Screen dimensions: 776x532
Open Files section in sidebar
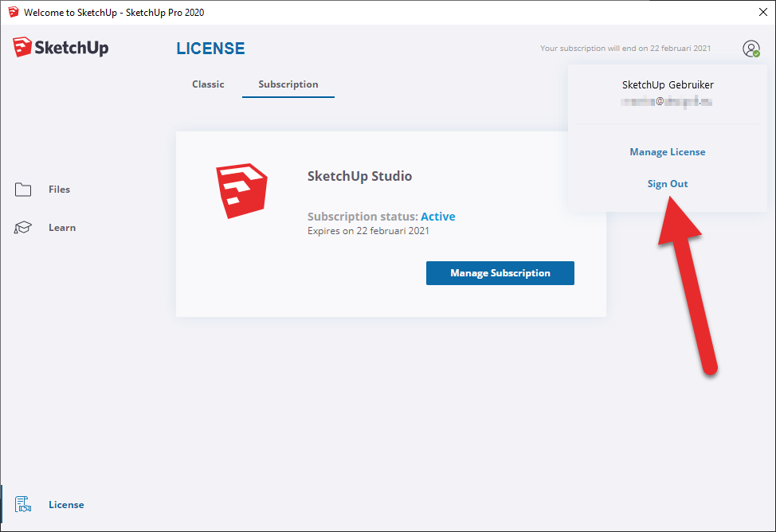[60, 189]
